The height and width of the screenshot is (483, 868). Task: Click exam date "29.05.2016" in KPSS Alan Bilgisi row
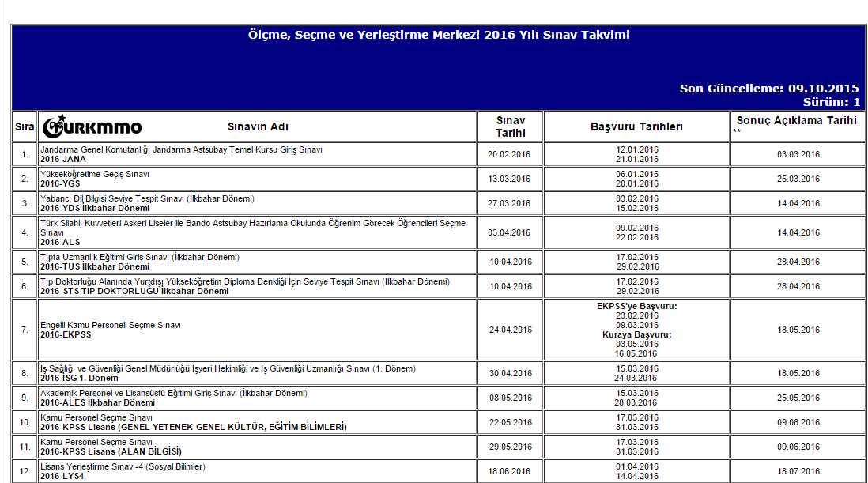(x=511, y=447)
